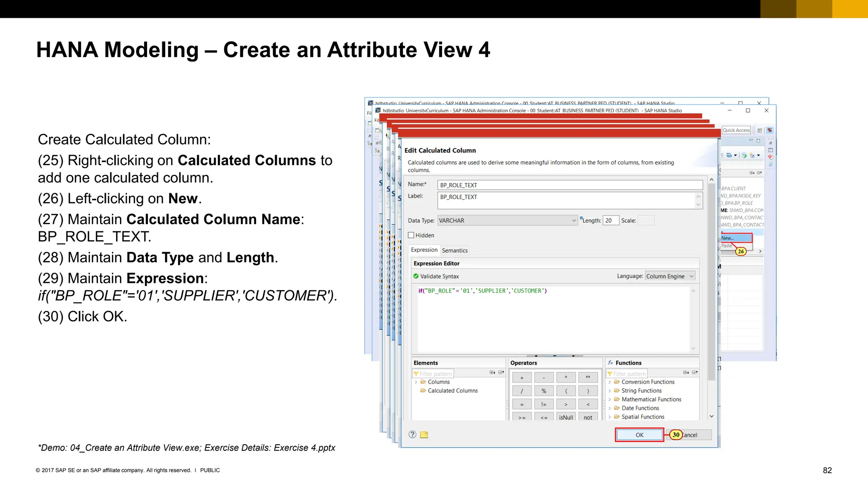Select the Columns folder icon in Elements
Viewport: 868px width, 488px height.
click(x=423, y=382)
